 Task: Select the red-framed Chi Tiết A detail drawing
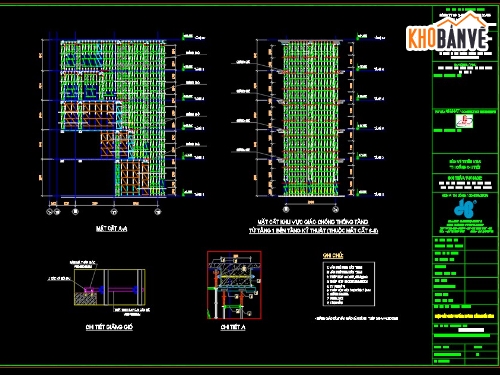tap(234, 285)
